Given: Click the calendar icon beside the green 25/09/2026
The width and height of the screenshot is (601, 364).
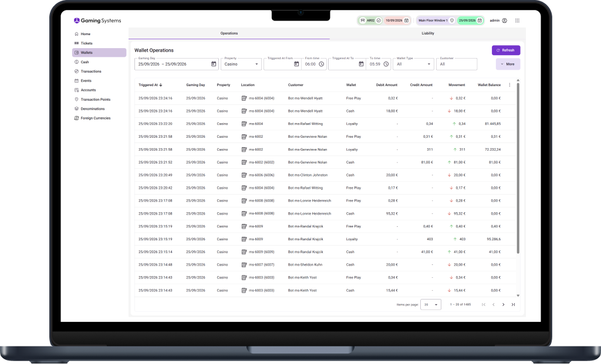Looking at the screenshot, I should coord(480,21).
